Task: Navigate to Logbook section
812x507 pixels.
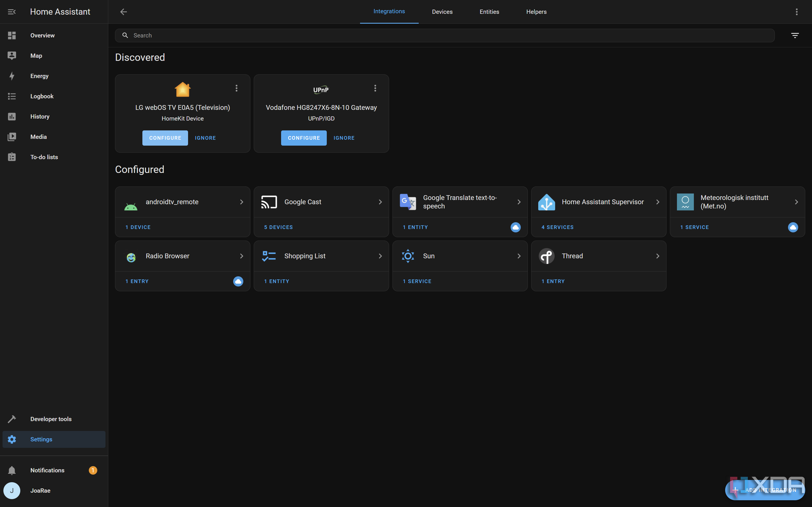Action: click(x=41, y=96)
